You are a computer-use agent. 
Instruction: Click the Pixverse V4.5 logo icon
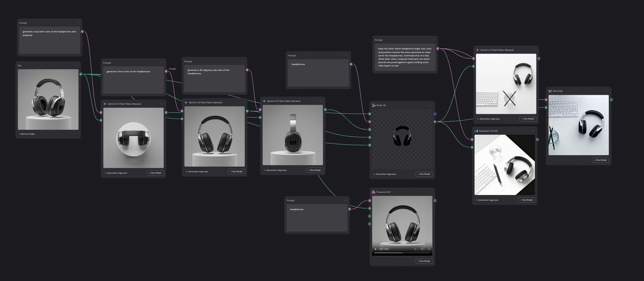point(374,192)
